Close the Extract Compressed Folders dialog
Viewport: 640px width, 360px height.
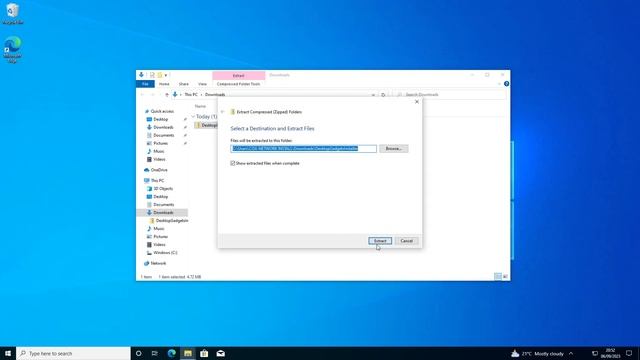tap(417, 102)
